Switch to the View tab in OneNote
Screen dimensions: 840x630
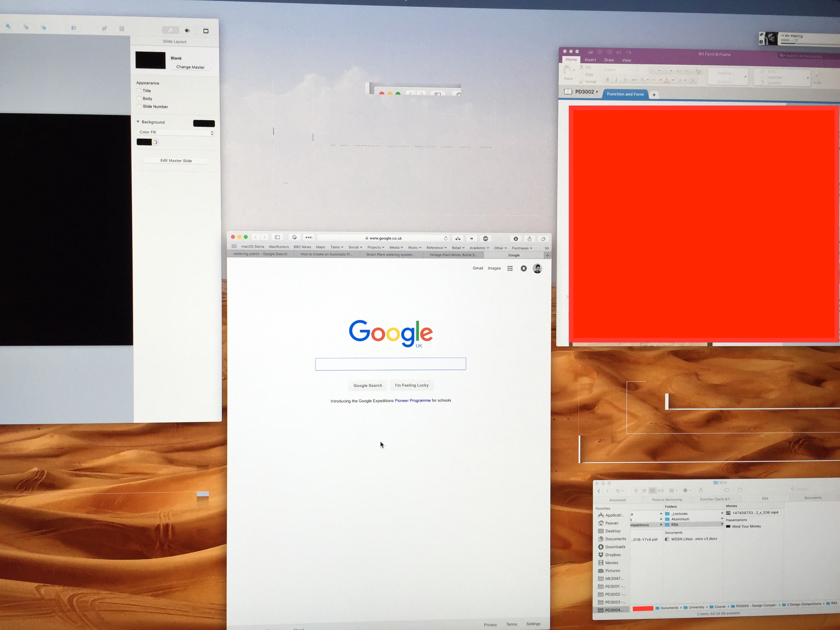627,60
